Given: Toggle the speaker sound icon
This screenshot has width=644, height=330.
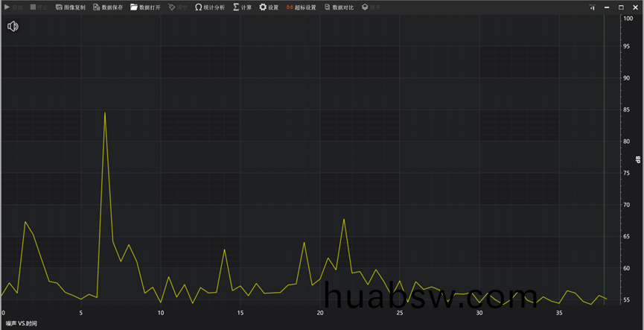Looking at the screenshot, I should click(x=13, y=27).
